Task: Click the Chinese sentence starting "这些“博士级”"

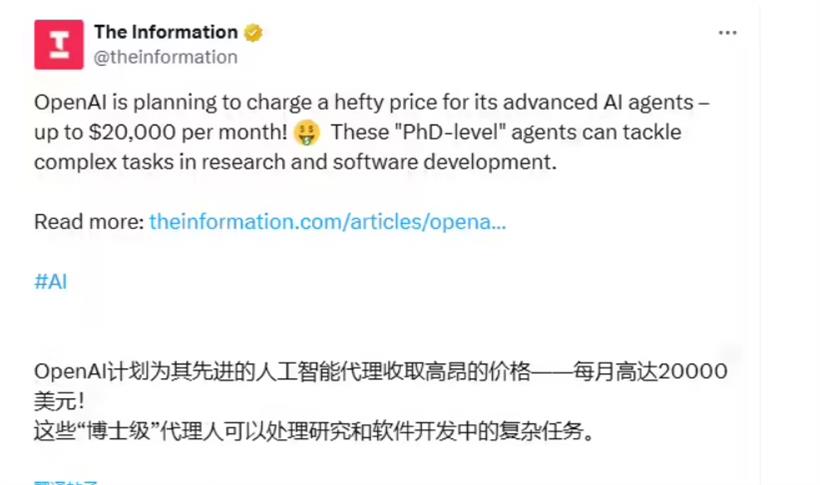Action: click(314, 432)
